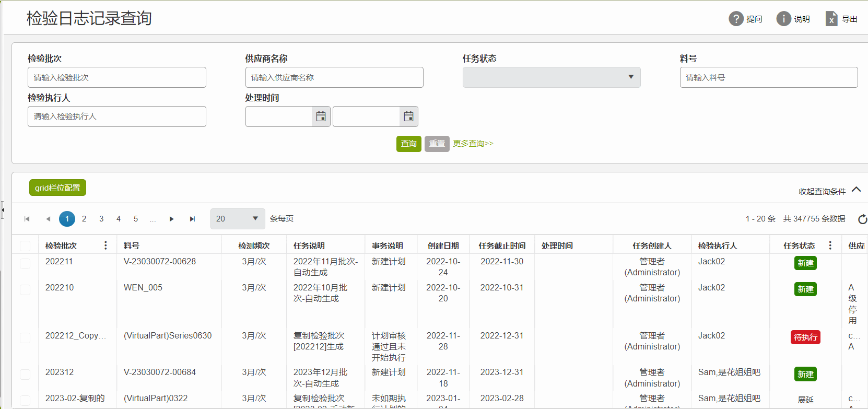Click the 查询 search button

(409, 144)
